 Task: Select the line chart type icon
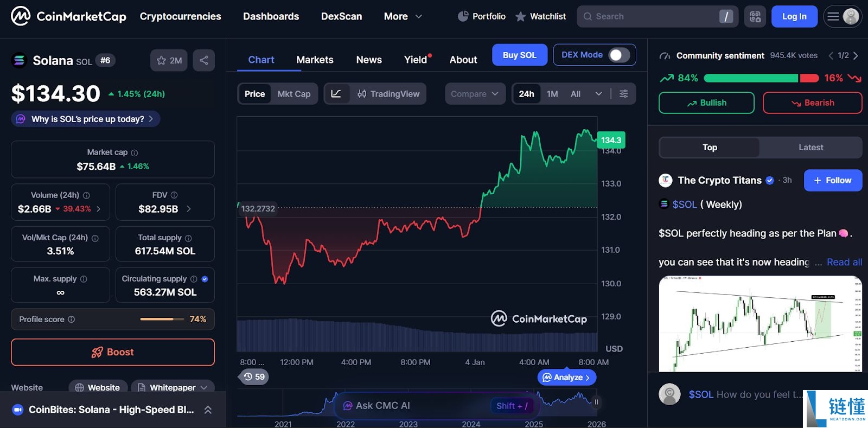coord(336,94)
